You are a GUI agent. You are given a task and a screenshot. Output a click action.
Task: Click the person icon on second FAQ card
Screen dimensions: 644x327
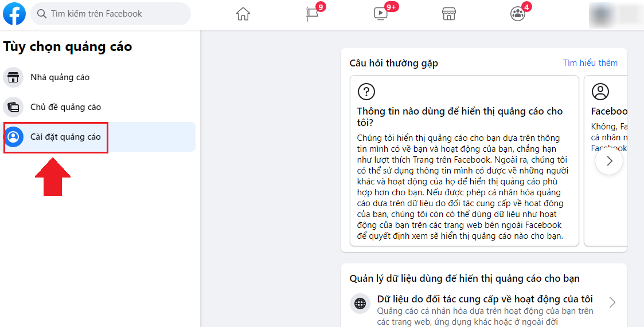click(x=600, y=92)
